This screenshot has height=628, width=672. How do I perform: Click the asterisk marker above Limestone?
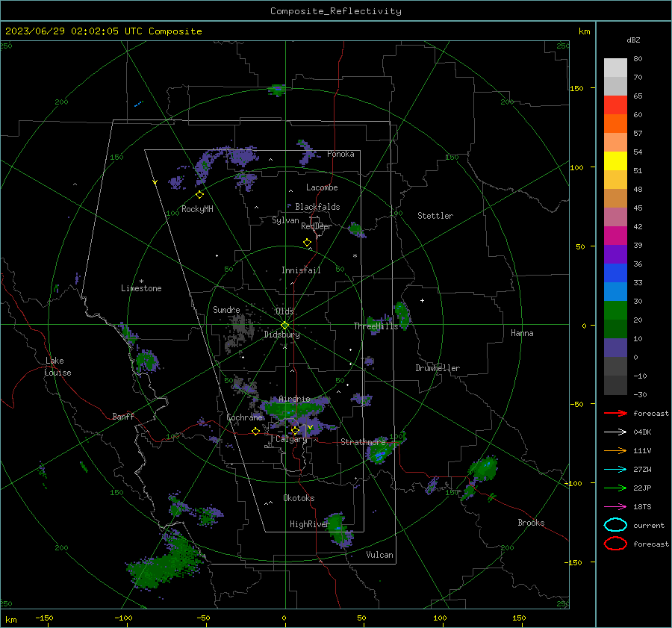pos(141,282)
